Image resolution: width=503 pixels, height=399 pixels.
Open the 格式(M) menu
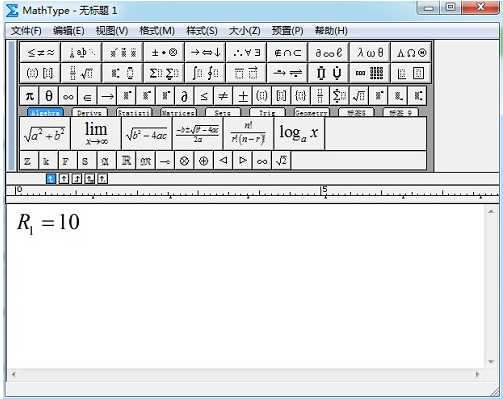pos(157,31)
